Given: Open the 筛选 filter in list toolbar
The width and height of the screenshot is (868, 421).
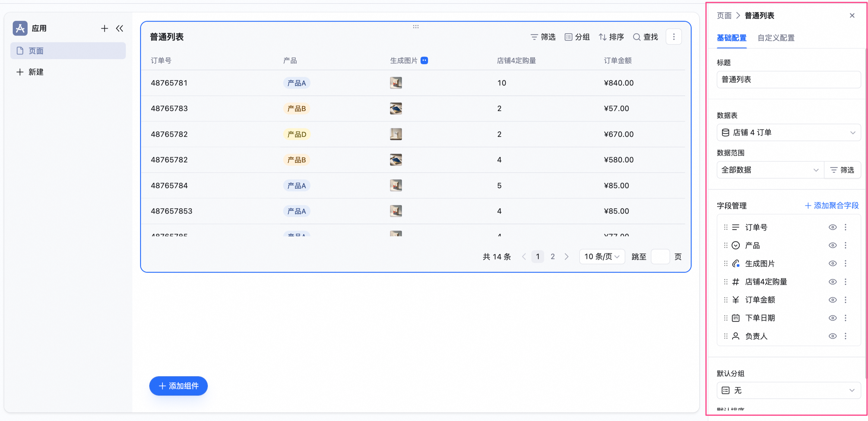Looking at the screenshot, I should tap(543, 37).
